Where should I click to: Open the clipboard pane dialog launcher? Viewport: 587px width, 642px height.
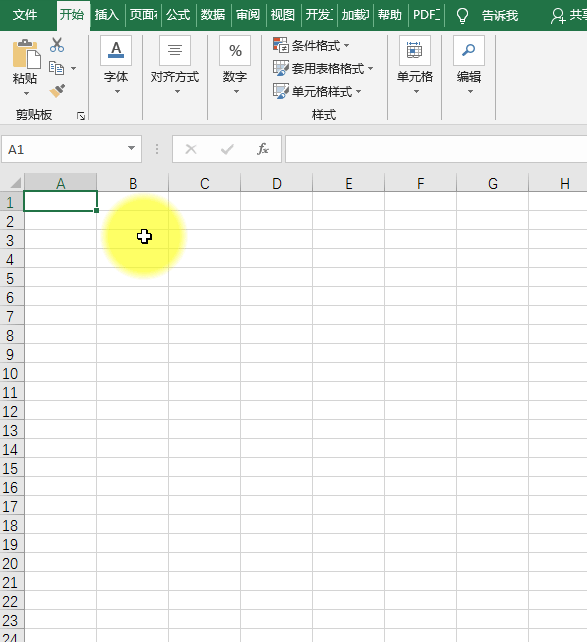tap(81, 116)
